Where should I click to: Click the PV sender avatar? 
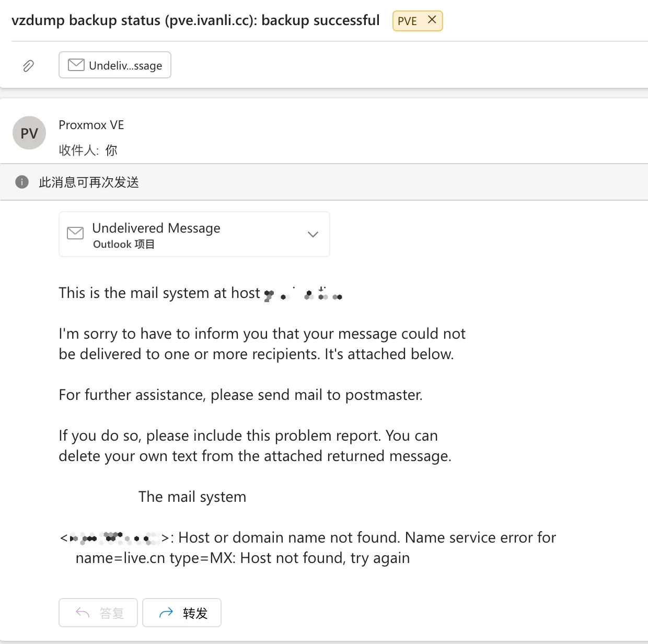click(x=29, y=133)
